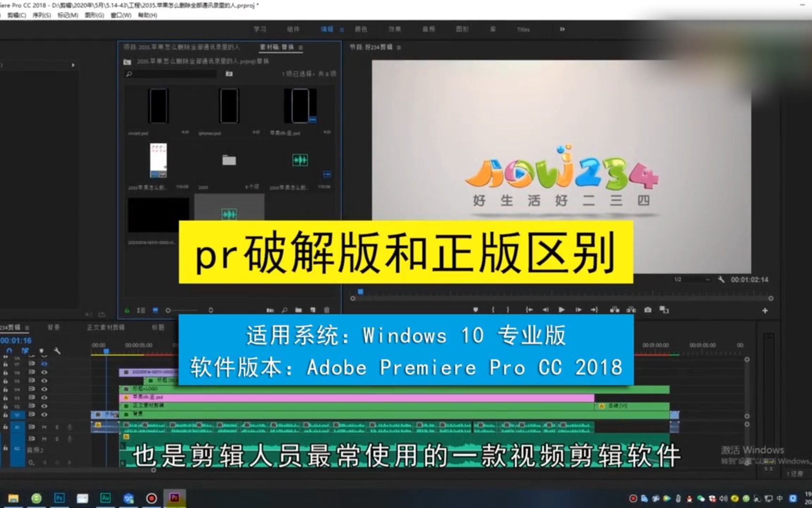Hide track V4 using its eye icon
Screen dimensions: 812x508
pos(44,389)
